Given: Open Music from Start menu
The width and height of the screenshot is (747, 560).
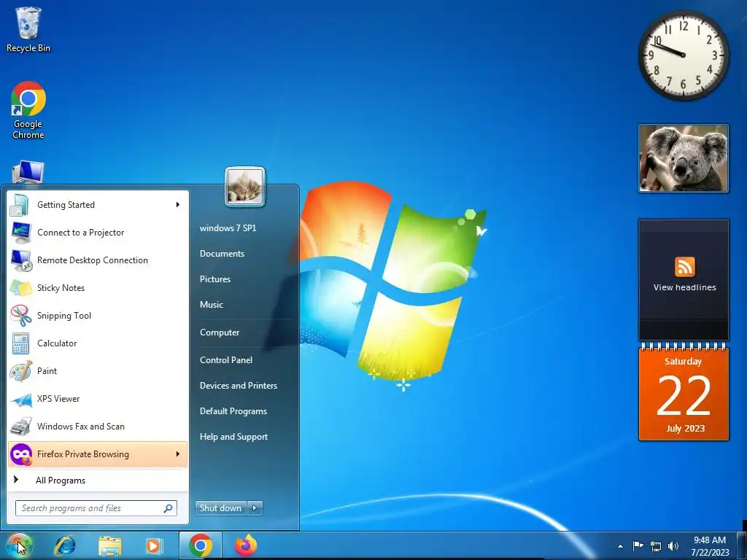Looking at the screenshot, I should [x=212, y=305].
